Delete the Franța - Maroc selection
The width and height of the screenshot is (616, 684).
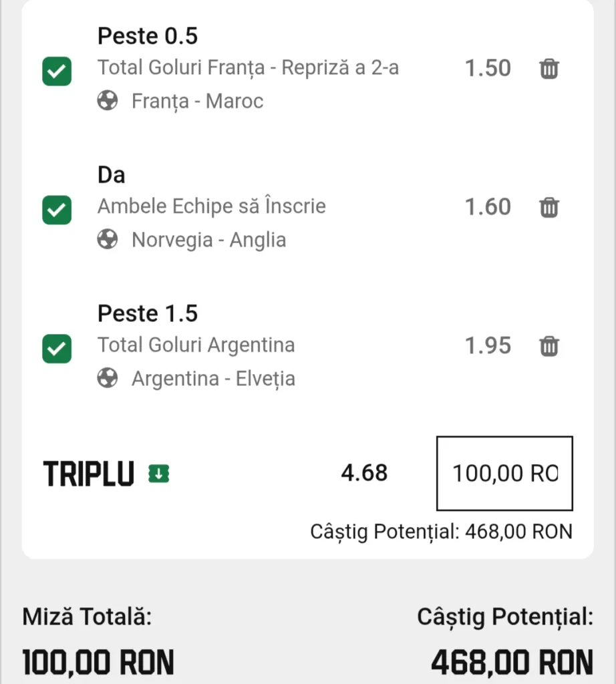549,69
